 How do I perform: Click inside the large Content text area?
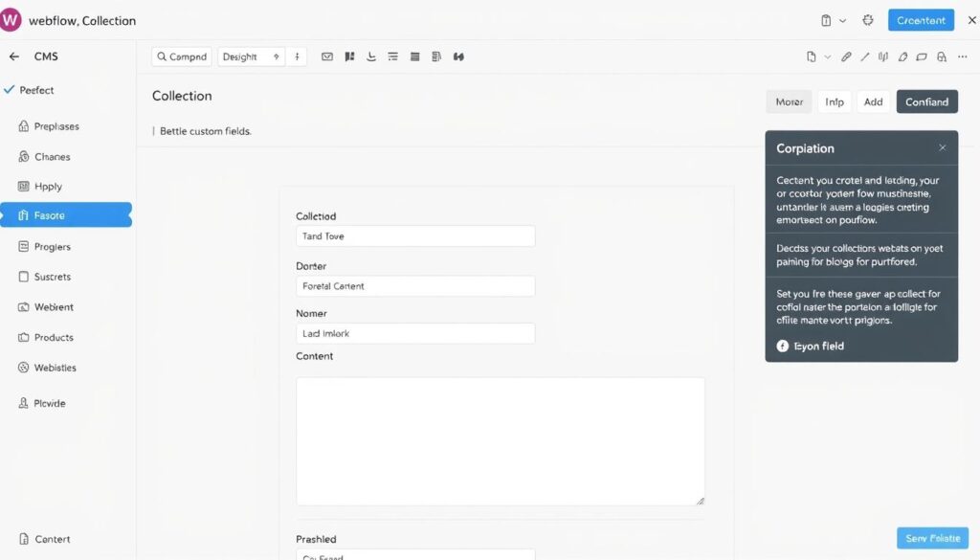point(500,441)
